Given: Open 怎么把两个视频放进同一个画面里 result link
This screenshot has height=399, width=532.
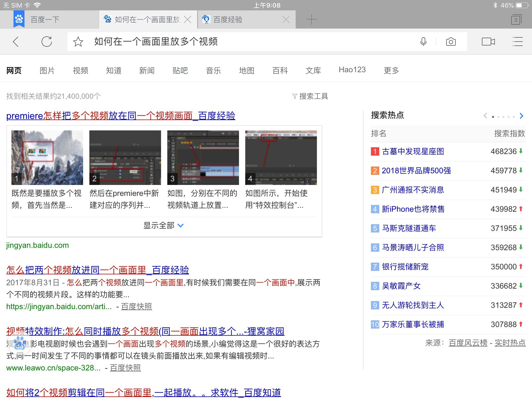Looking at the screenshot, I should [97, 270].
